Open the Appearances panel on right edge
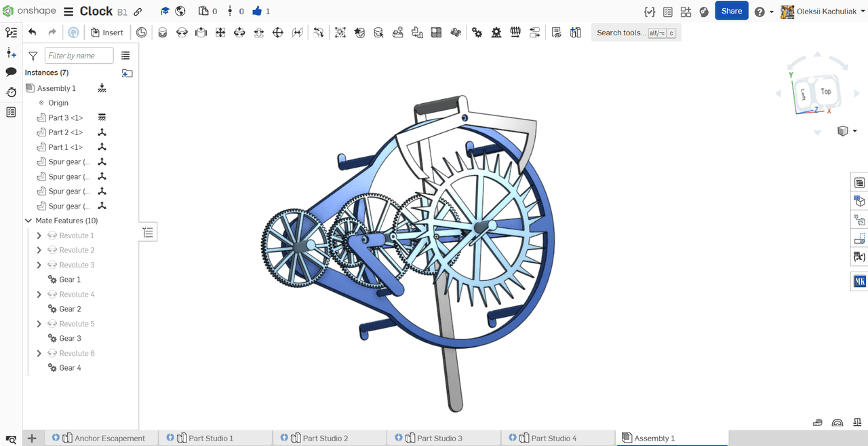Image resolution: width=868 pixels, height=446 pixels. (859, 202)
